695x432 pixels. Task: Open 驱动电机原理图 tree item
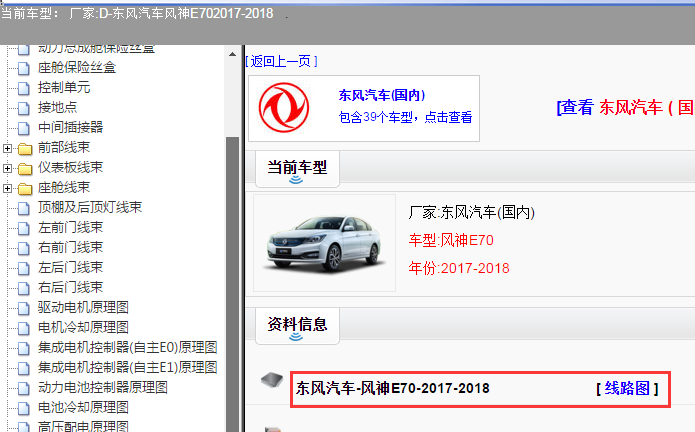pyautogui.click(x=83, y=307)
